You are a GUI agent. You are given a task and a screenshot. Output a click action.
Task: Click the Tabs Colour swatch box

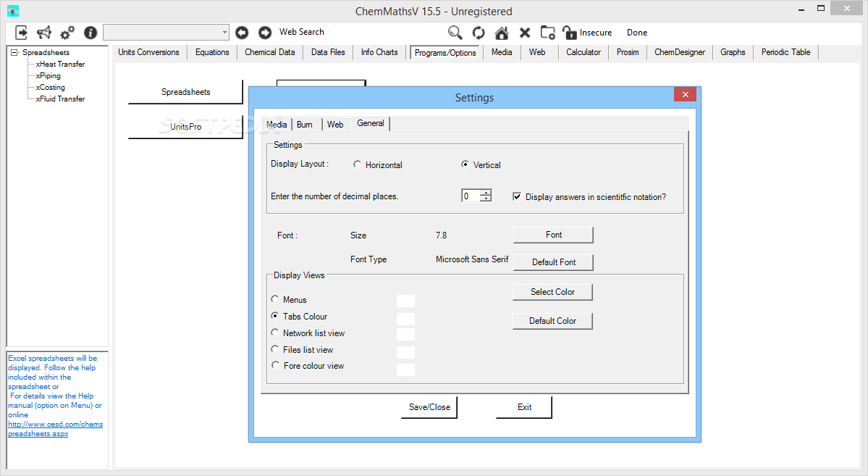click(x=406, y=319)
